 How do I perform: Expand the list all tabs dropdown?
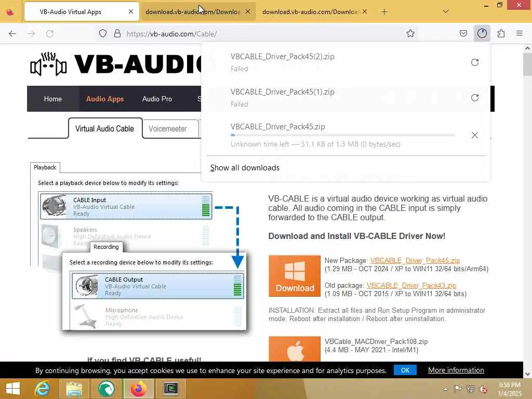click(446, 11)
